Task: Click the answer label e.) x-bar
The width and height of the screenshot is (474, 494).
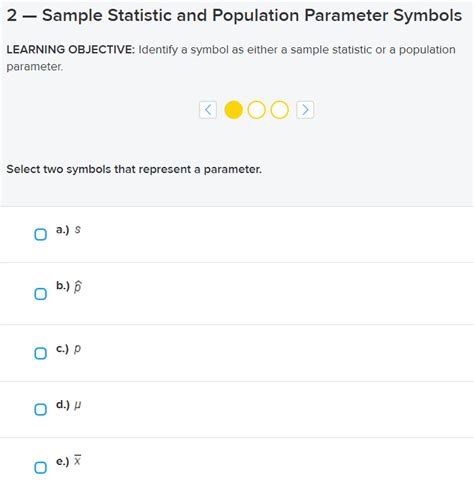Action: pyautogui.click(x=68, y=461)
